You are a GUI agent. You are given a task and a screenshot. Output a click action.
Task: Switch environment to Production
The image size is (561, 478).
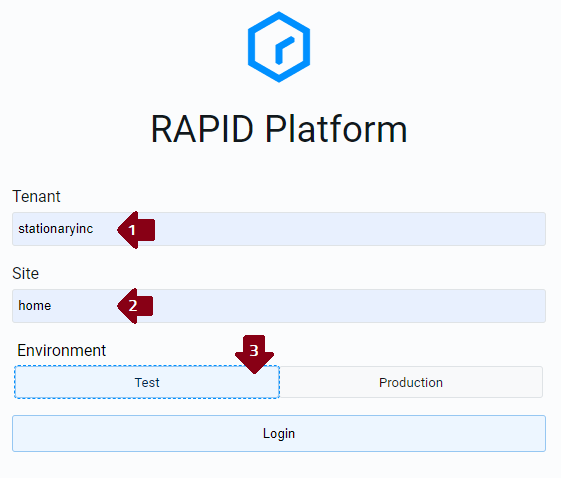point(411,382)
